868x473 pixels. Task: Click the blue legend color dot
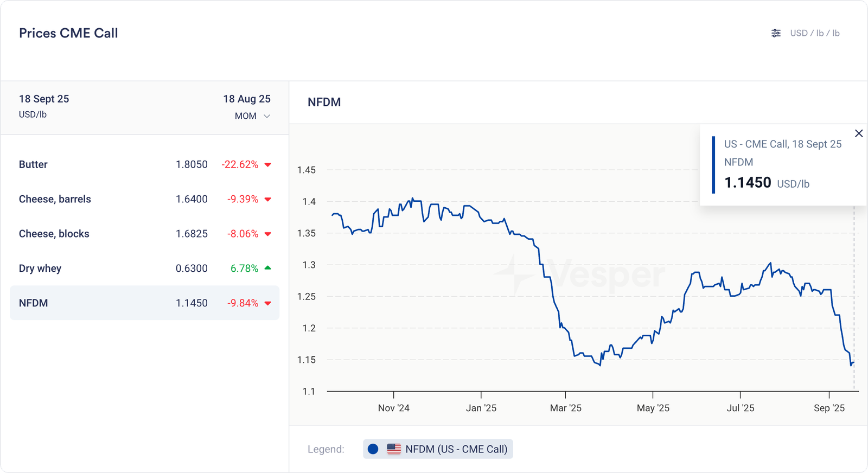373,449
